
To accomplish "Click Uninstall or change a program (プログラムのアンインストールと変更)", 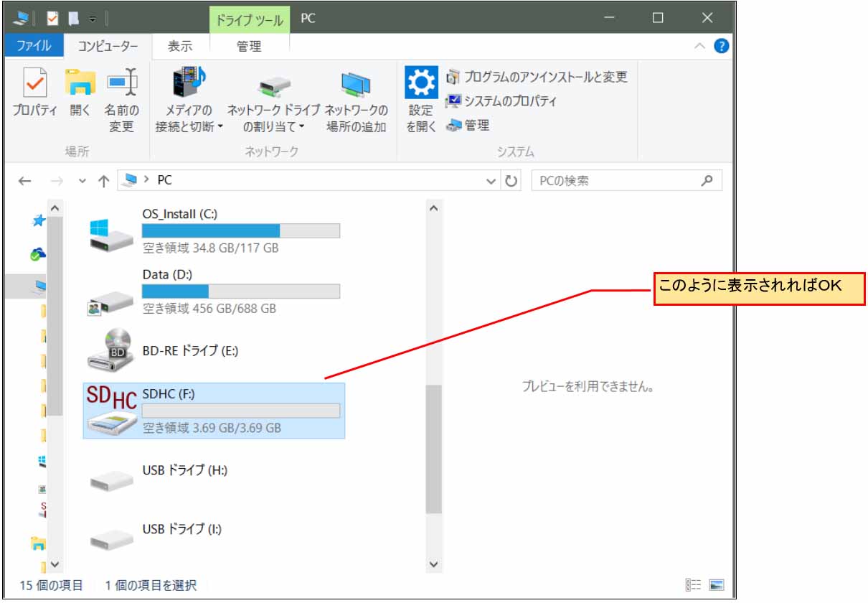I will click(537, 76).
